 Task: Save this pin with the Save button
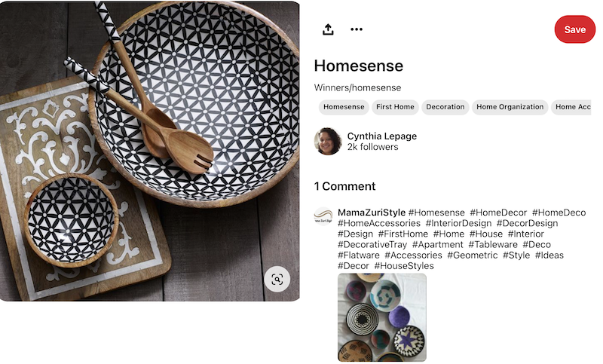pyautogui.click(x=574, y=29)
